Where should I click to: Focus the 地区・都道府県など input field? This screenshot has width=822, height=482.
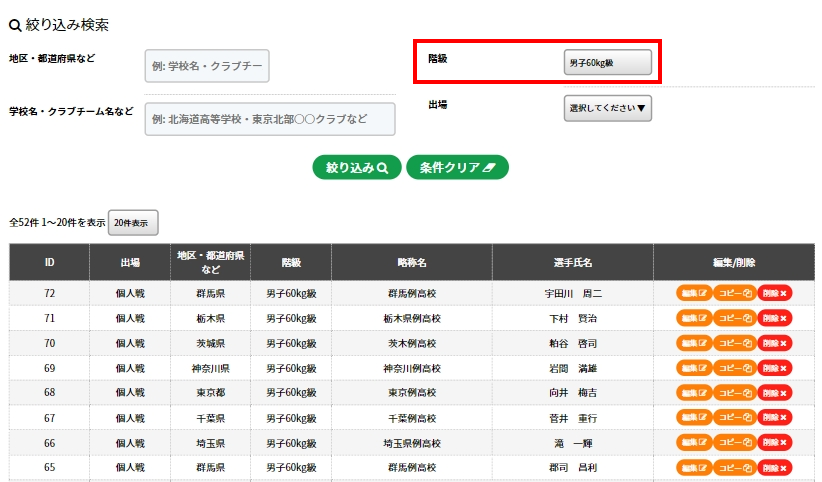207,66
